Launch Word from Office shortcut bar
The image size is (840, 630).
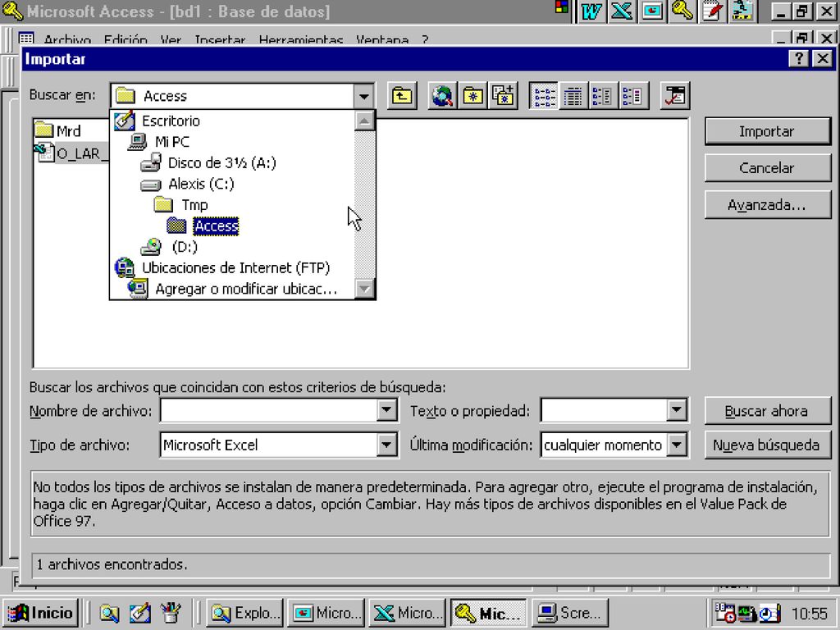[x=591, y=11]
